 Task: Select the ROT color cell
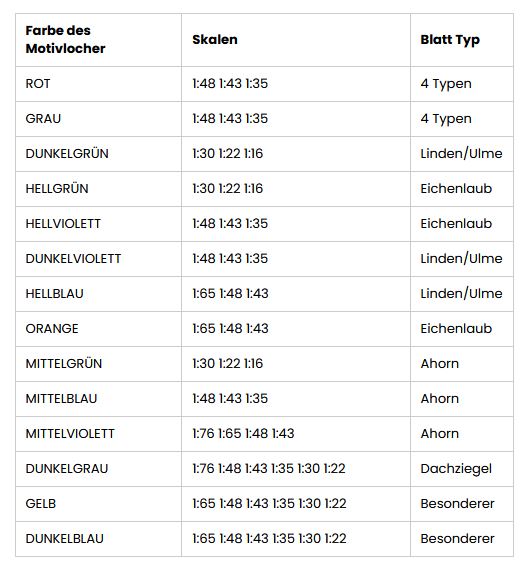click(x=38, y=84)
